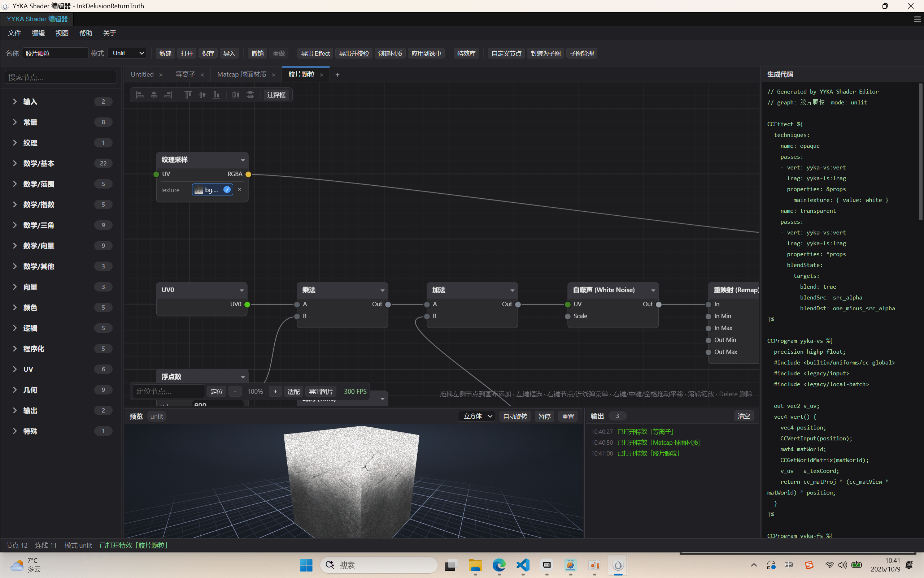Click the 搜索节点 search field
The height and width of the screenshot is (578, 924).
[x=61, y=77]
